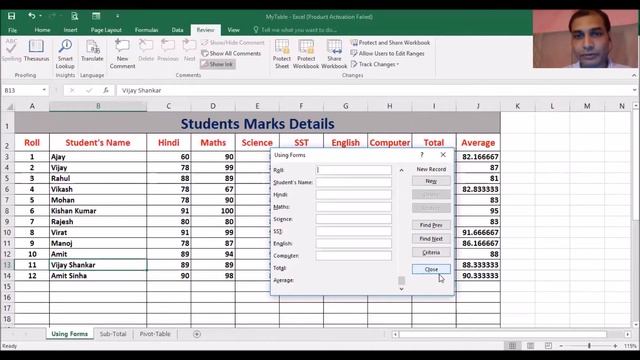Switch to the Home tab
Viewport: 640px width, 360px height.
tap(42, 30)
